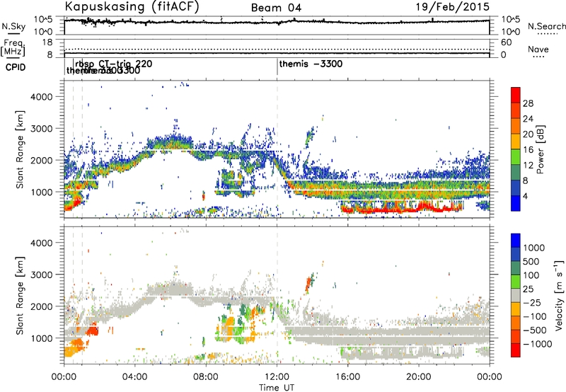Click the date '19/Feb/2015'

pos(453,7)
